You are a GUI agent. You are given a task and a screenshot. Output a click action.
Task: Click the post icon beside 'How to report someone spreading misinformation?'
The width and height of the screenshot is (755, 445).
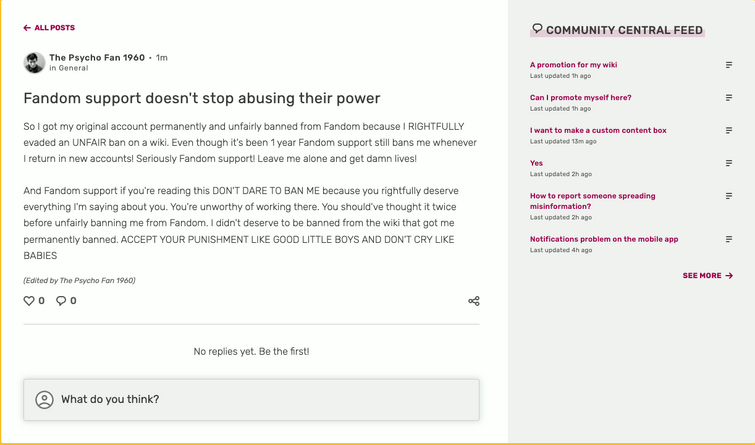pos(729,196)
